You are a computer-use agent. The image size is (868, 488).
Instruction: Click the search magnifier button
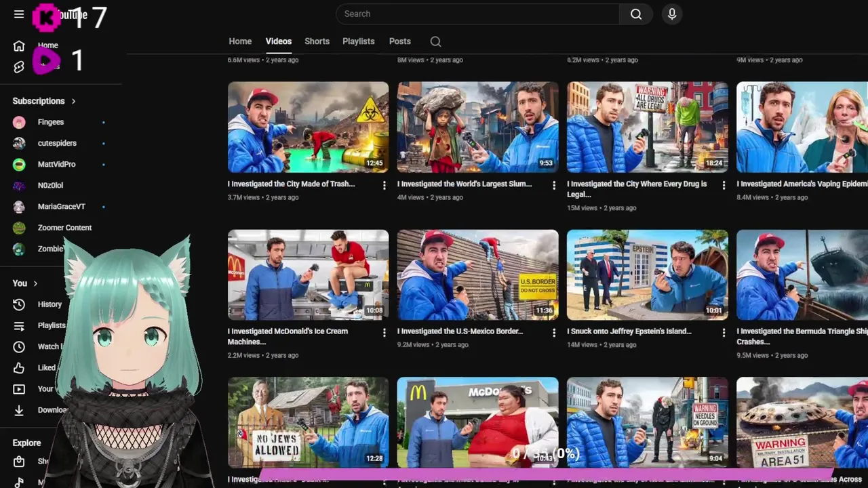(x=636, y=14)
